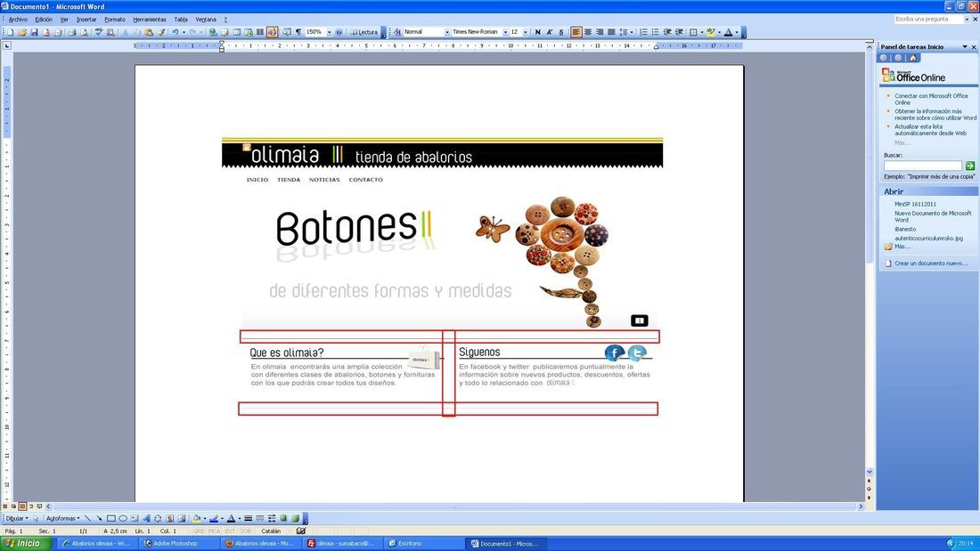Open the Formato menu

pos(115,20)
